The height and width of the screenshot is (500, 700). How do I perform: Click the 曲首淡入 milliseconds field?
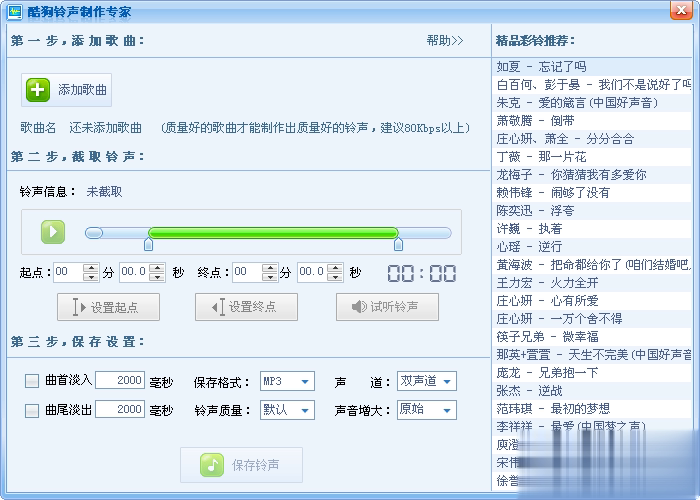tap(120, 380)
